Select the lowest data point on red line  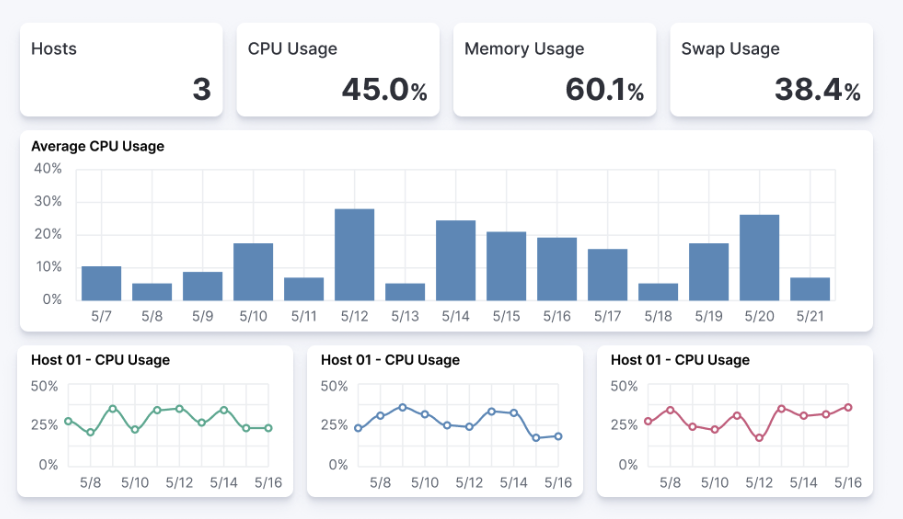[x=759, y=438]
